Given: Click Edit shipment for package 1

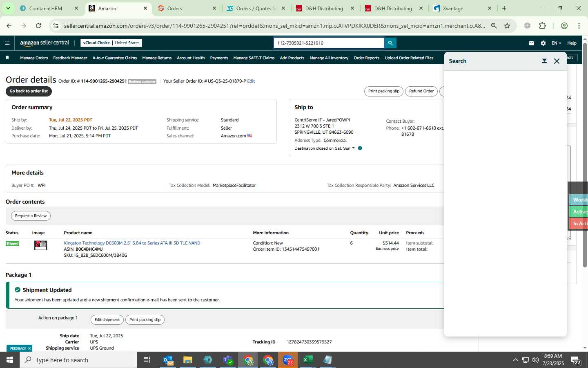Looking at the screenshot, I should [x=107, y=320].
